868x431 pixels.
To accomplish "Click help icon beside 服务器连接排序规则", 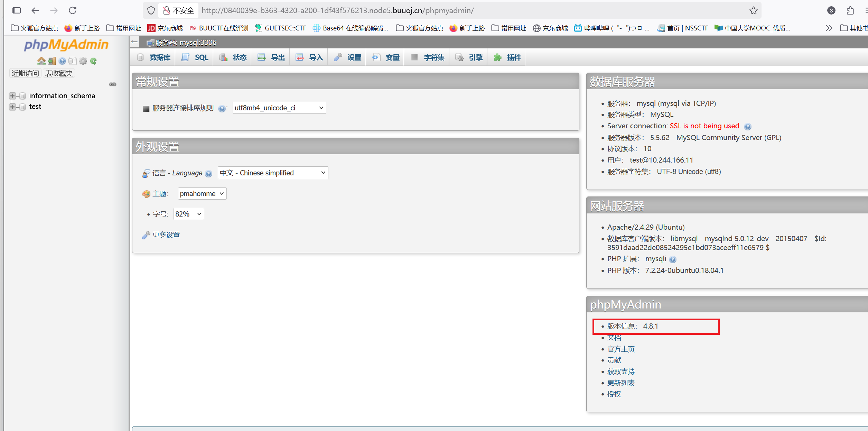I will click(222, 109).
